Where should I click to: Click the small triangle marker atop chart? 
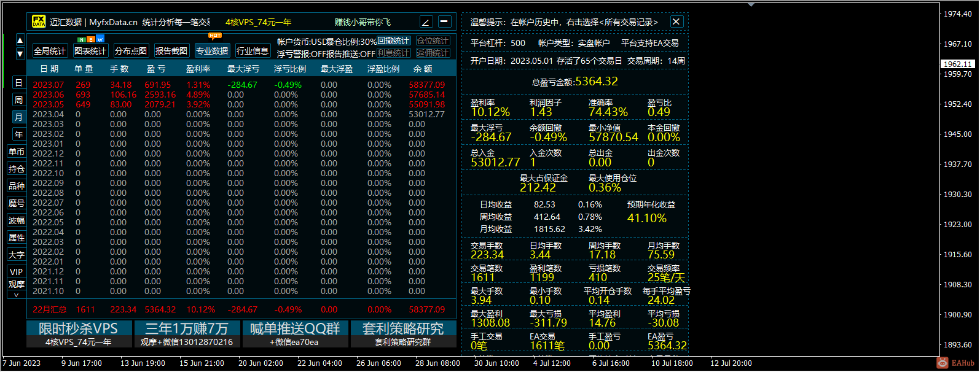point(751,4)
